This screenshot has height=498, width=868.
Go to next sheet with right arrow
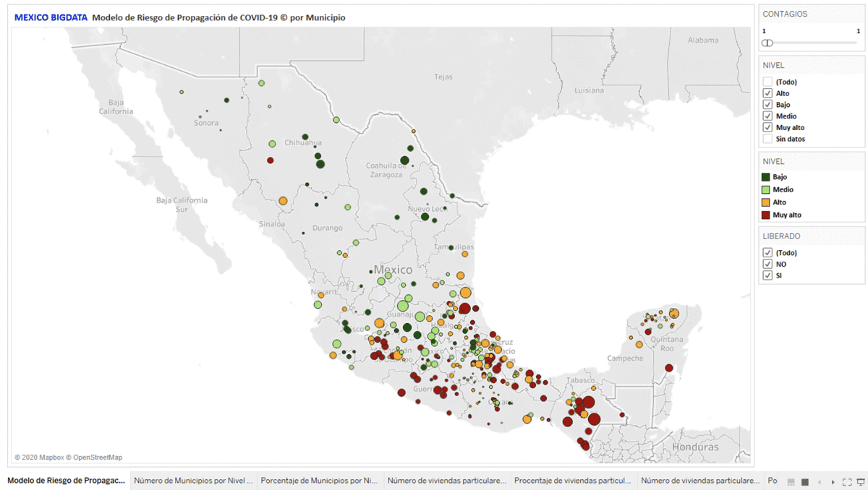tap(833, 481)
